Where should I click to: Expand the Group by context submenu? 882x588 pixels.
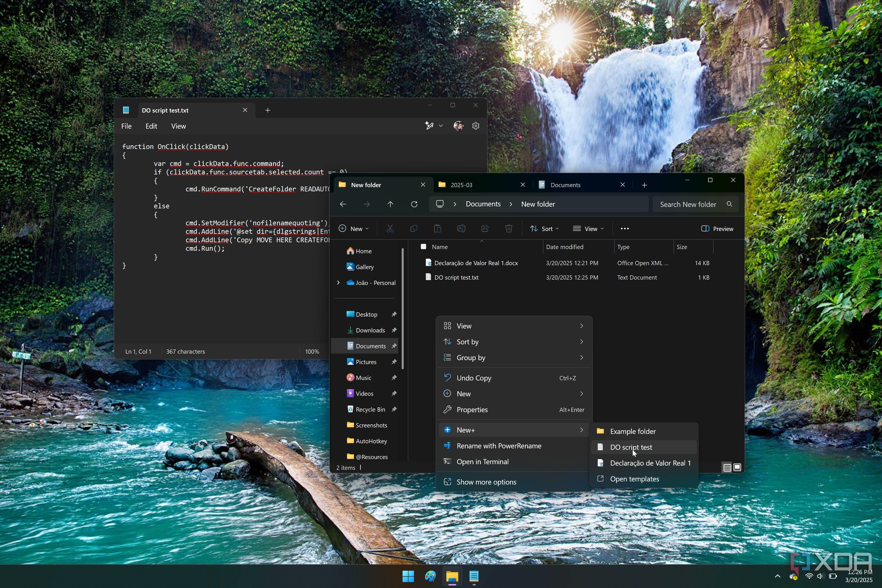click(x=514, y=358)
